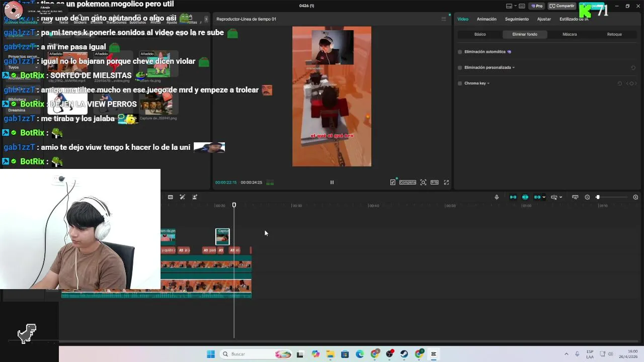The width and height of the screenshot is (644, 362).
Task: Open File Explorer from the taskbar
Action: 331,354
